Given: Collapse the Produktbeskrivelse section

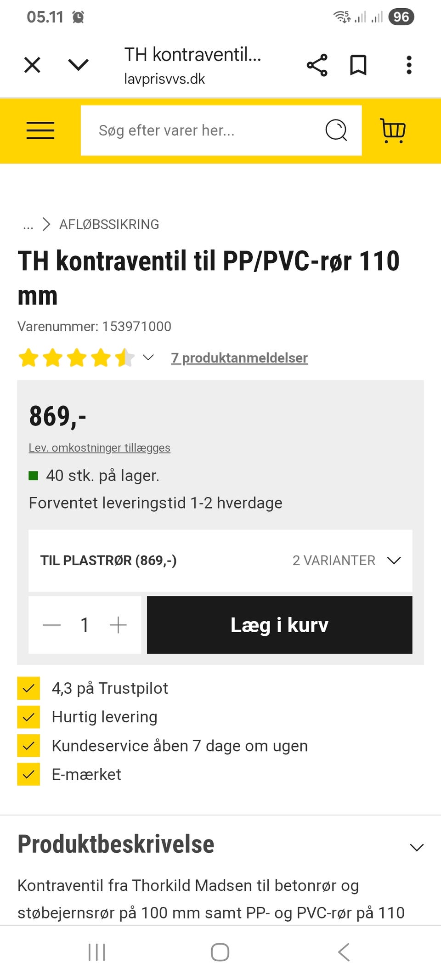Looking at the screenshot, I should click(x=416, y=847).
